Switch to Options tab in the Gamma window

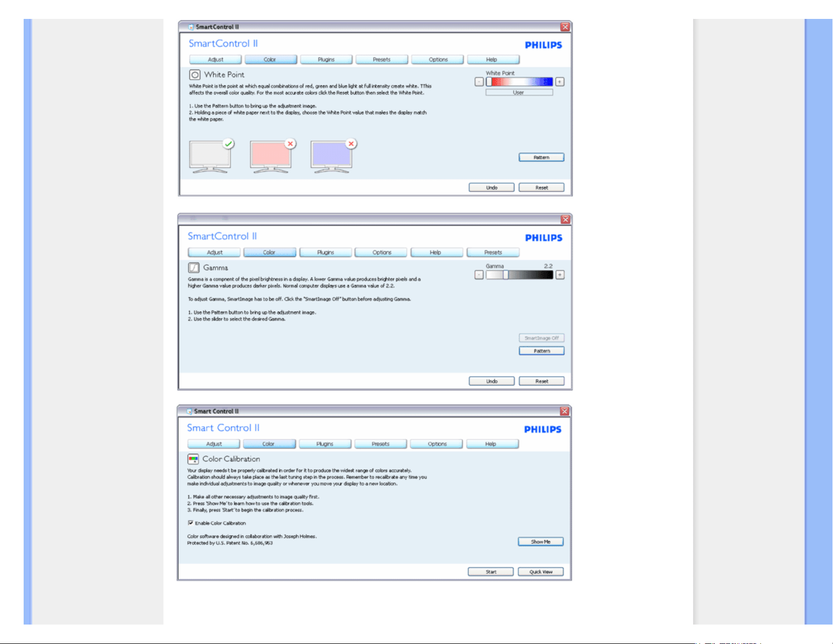pyautogui.click(x=381, y=252)
